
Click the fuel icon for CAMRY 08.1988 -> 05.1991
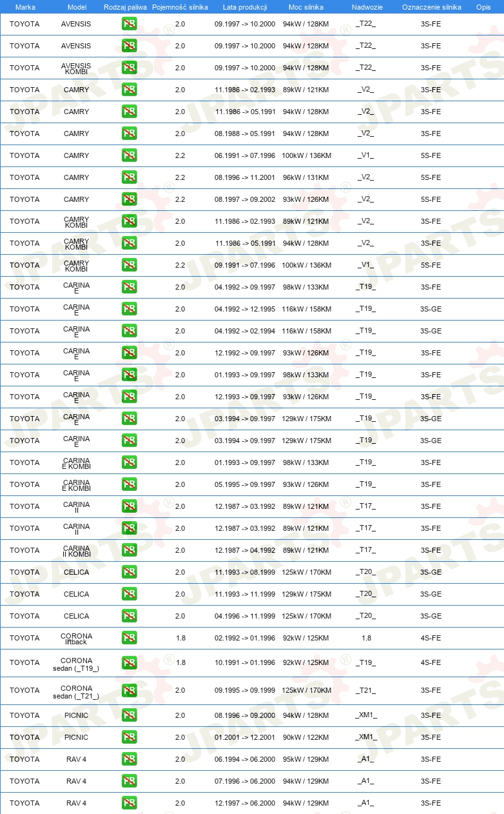click(129, 134)
